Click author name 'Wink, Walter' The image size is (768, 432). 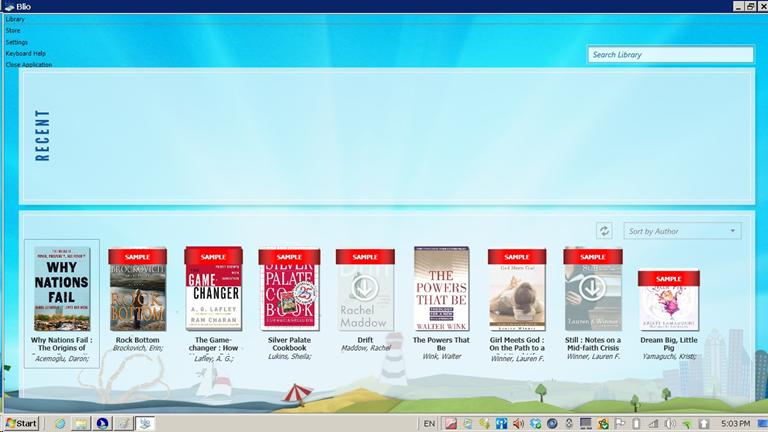tap(441, 357)
